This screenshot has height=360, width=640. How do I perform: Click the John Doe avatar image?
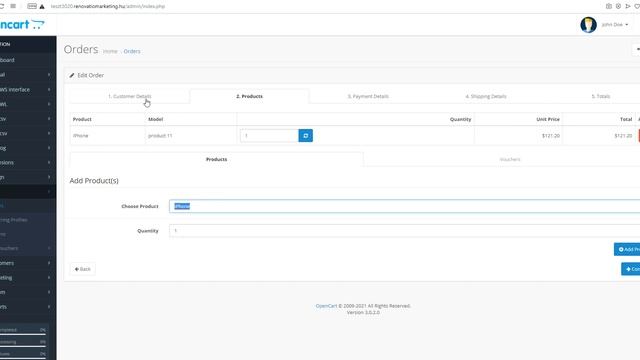click(x=588, y=24)
